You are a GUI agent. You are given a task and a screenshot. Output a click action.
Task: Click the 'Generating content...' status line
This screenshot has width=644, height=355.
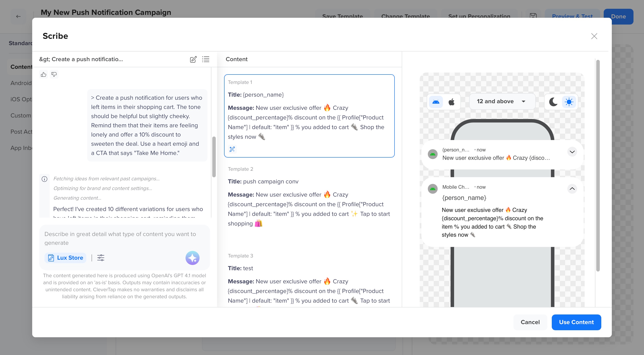[x=77, y=198]
